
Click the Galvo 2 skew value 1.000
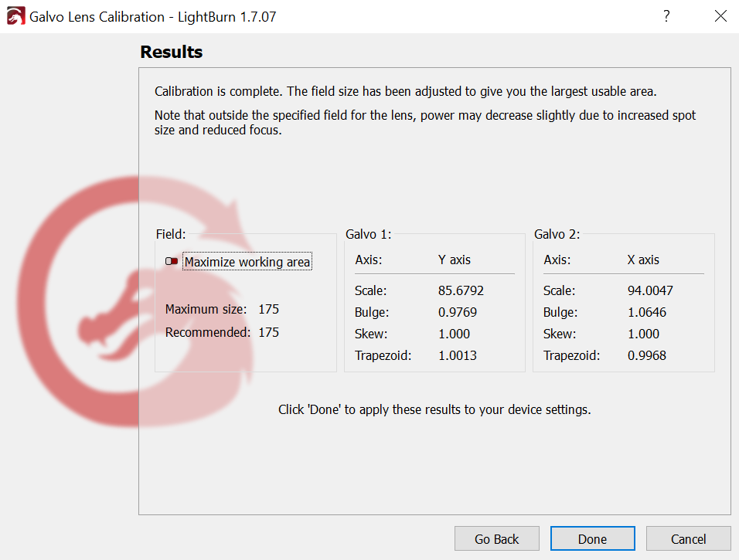click(643, 334)
